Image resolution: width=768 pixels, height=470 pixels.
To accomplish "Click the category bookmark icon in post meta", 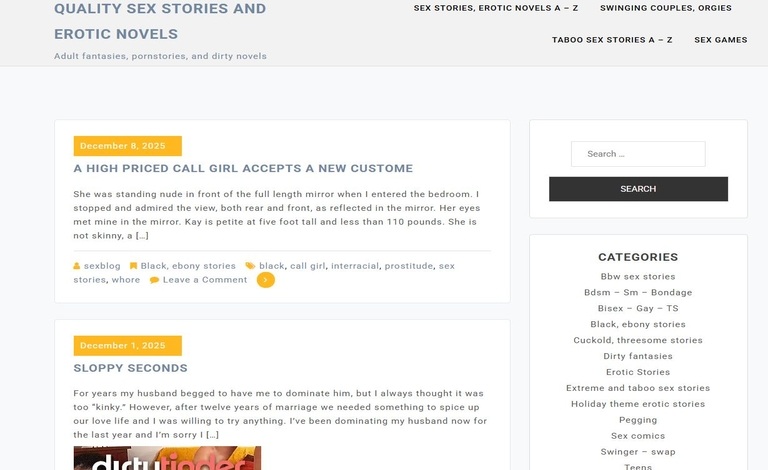I will (x=133, y=266).
